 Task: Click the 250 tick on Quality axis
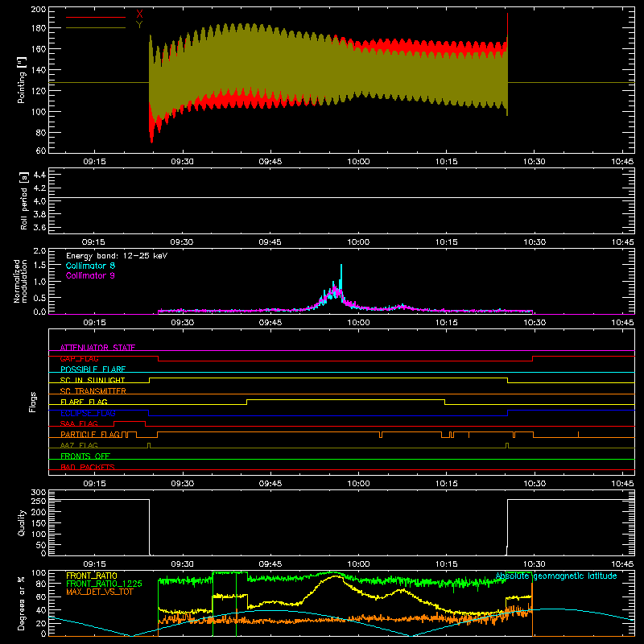pos(38,502)
